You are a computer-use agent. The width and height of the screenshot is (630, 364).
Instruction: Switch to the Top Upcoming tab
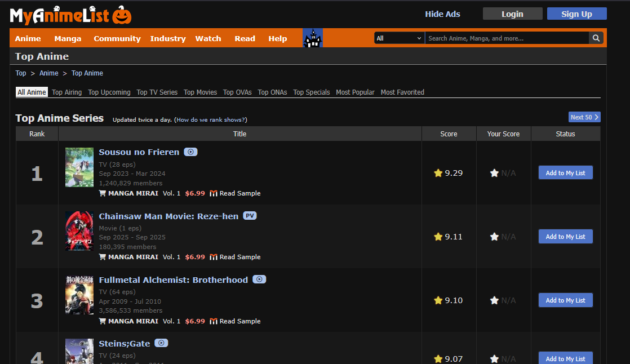tap(109, 92)
